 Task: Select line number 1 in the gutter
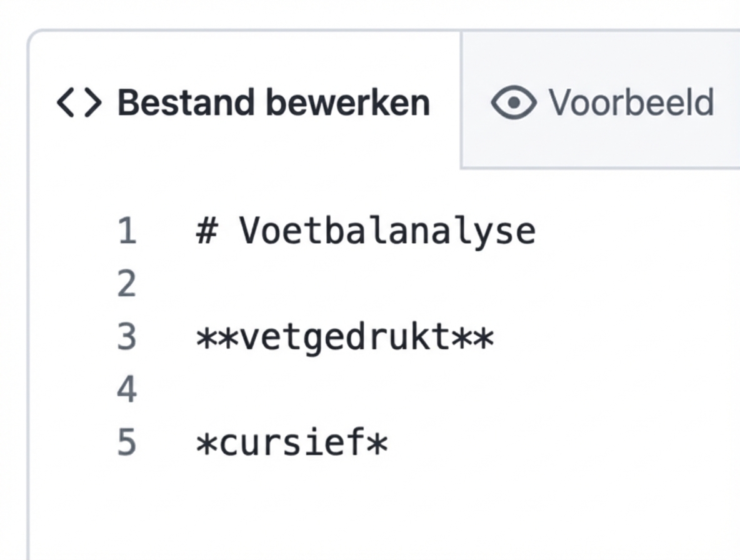click(x=127, y=230)
